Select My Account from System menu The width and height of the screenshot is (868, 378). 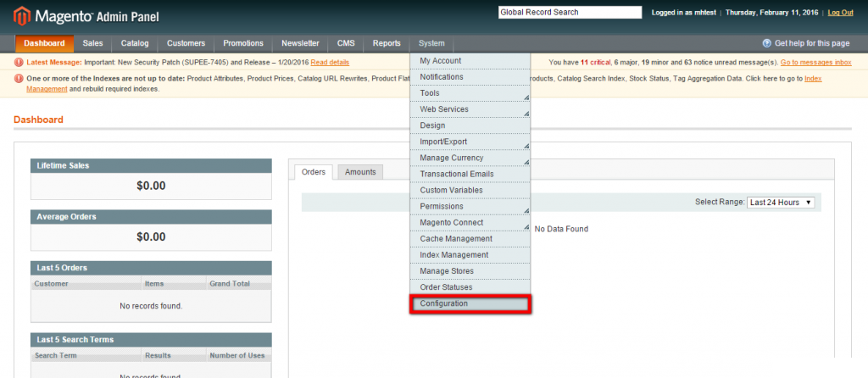(x=470, y=61)
